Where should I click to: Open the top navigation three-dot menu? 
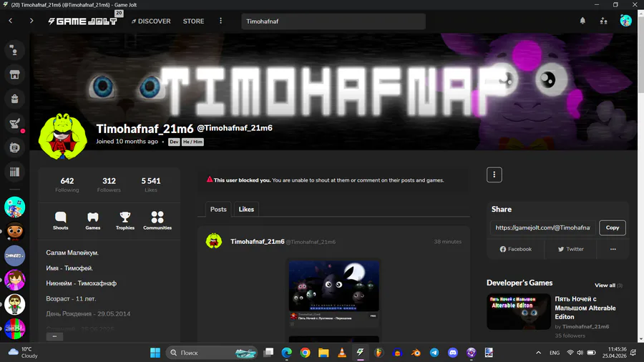(x=220, y=21)
